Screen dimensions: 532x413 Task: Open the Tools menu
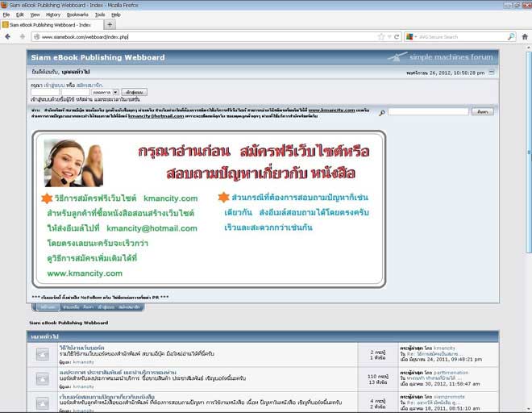point(100,15)
